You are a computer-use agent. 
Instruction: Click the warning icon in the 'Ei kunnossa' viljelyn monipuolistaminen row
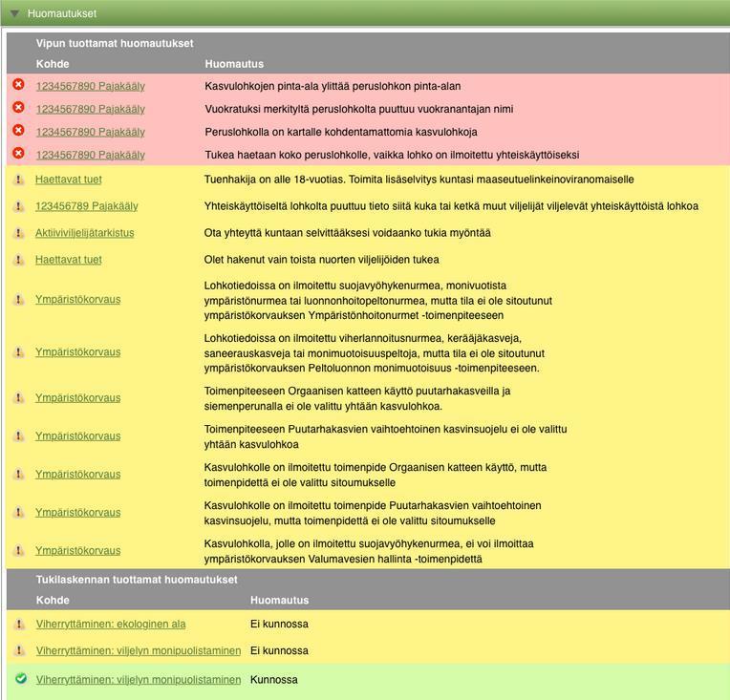(x=18, y=650)
